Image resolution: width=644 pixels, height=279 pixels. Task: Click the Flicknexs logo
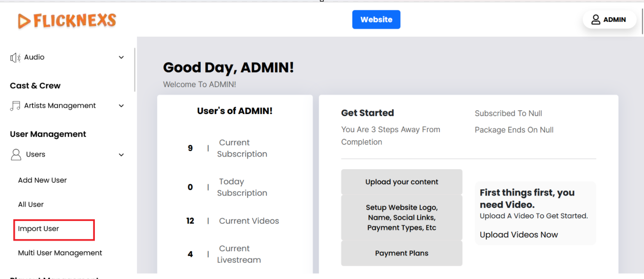pyautogui.click(x=67, y=21)
